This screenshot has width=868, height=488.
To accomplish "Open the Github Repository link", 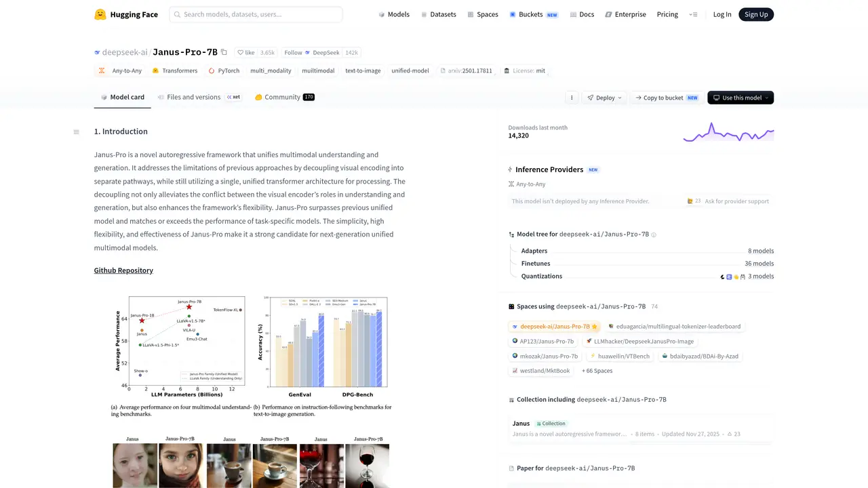I will 123,270.
